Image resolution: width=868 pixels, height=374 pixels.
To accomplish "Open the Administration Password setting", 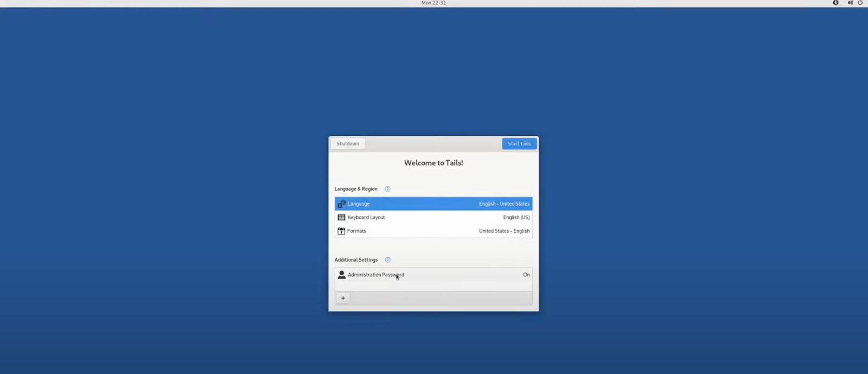I will click(433, 275).
